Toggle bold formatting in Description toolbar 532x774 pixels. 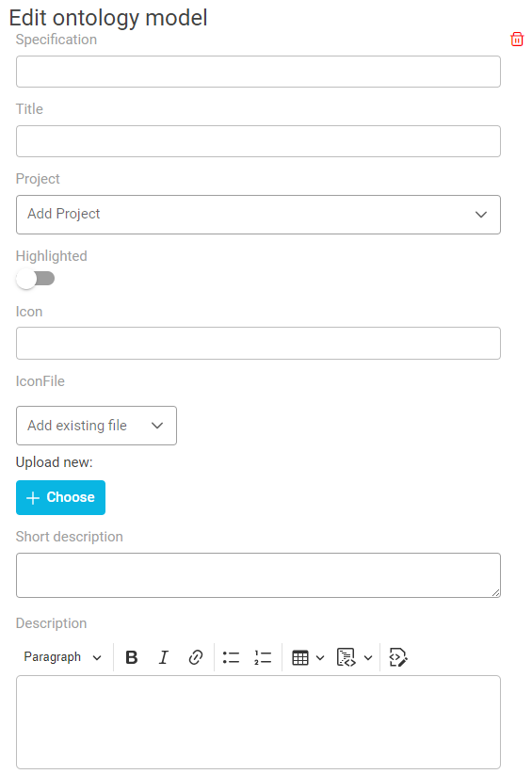click(131, 657)
